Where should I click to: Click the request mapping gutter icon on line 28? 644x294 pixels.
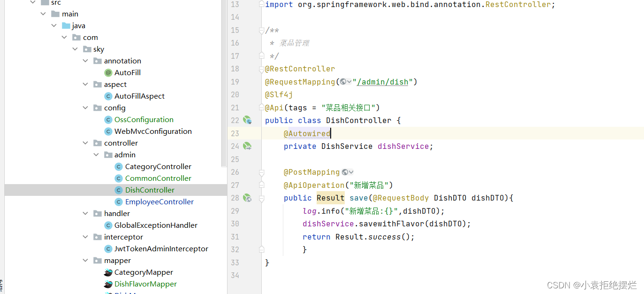point(247,198)
